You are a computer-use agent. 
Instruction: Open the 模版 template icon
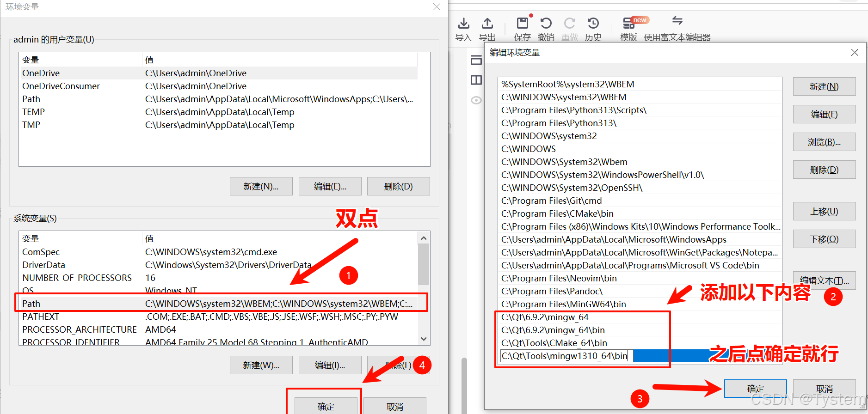coord(628,24)
